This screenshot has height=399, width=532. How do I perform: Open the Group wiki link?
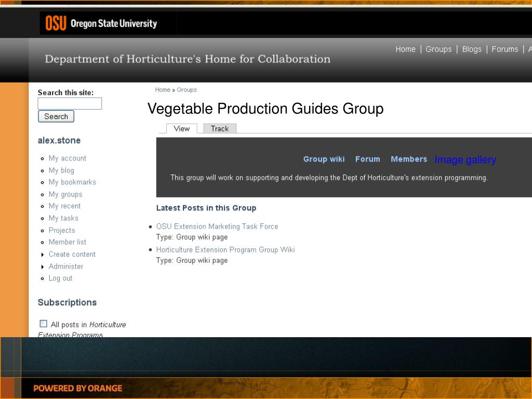(324, 159)
